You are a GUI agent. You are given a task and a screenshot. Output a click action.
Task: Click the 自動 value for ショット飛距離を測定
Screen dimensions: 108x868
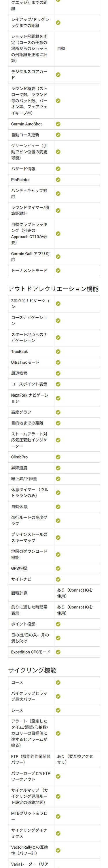coord(61,49)
